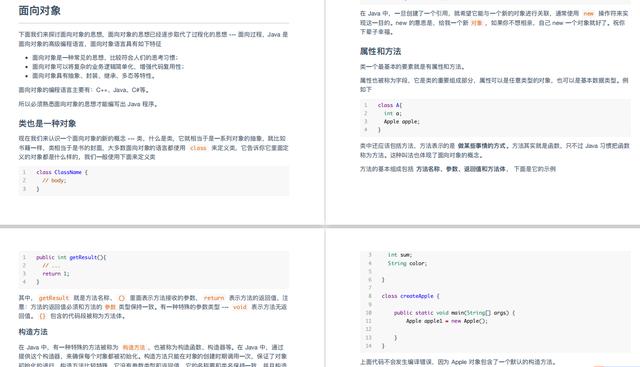Click the 面向对象 main heading
640x367 pixels.
[40, 11]
